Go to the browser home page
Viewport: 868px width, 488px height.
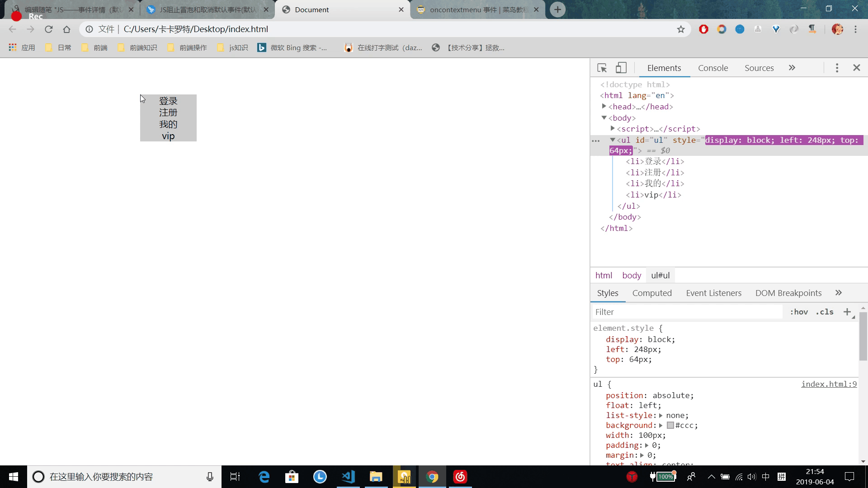66,29
